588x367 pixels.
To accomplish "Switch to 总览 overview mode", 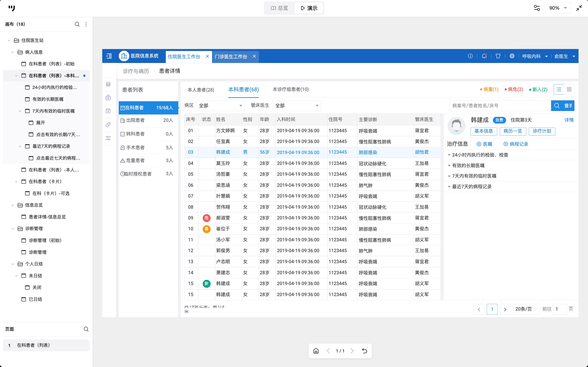I will (x=279, y=8).
